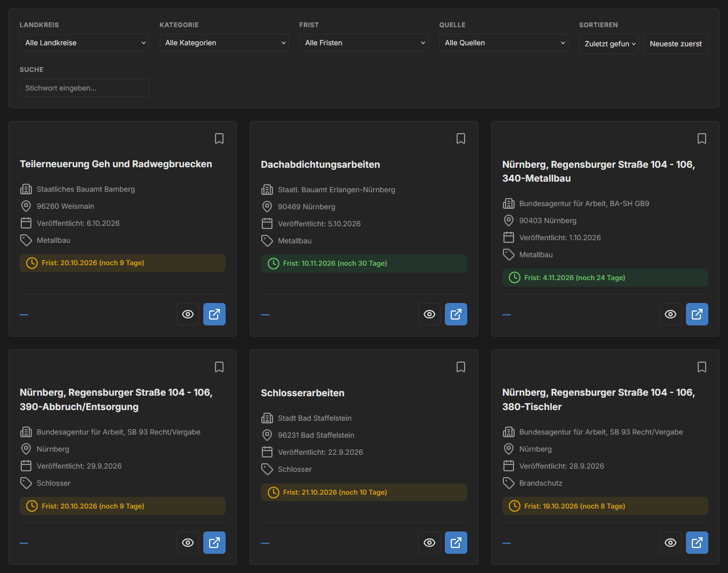Image resolution: width=728 pixels, height=573 pixels.
Task: Toggle eye view on 390-Abbruch/Entsorgung card
Action: (188, 543)
